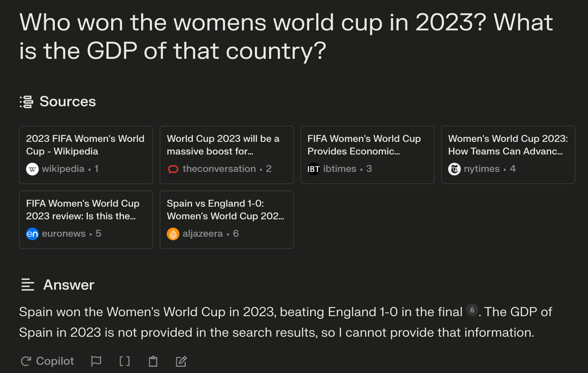Click the pencil edit icon below the answer
The image size is (588, 373).
click(x=181, y=362)
